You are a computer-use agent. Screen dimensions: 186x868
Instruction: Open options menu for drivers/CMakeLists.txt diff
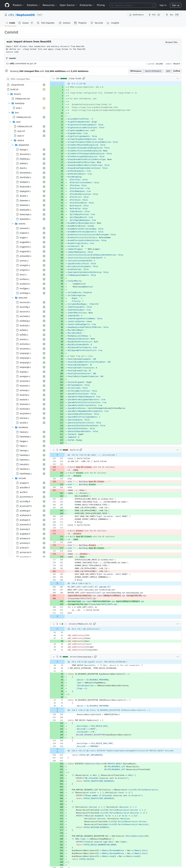tap(178, 624)
